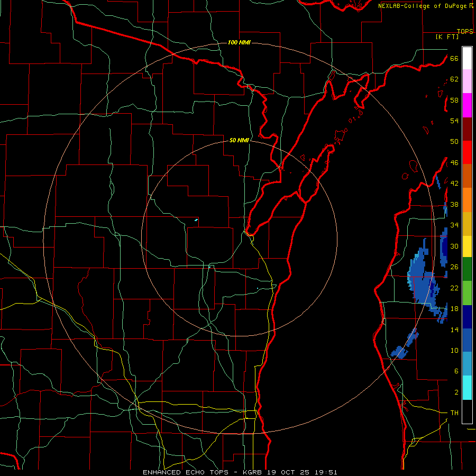The width and height of the screenshot is (476, 476).
Task: Click the light pink legend swatch
Action: [467, 81]
